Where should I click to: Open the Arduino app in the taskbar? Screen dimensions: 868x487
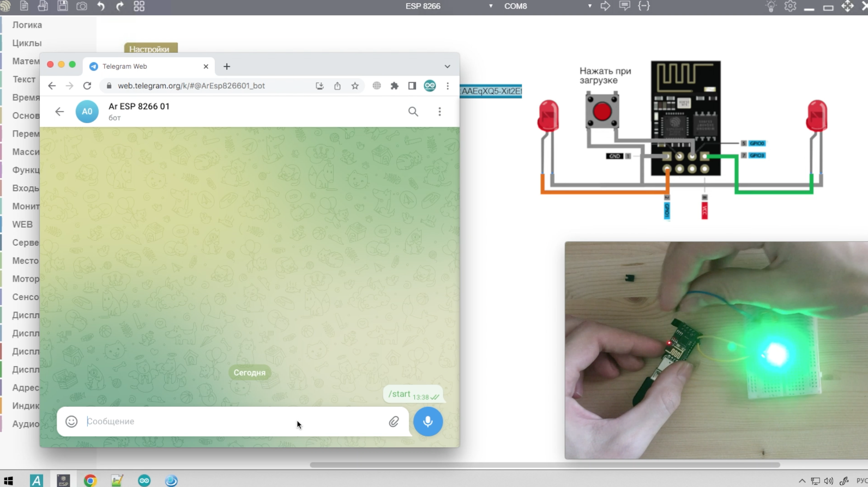(x=144, y=480)
